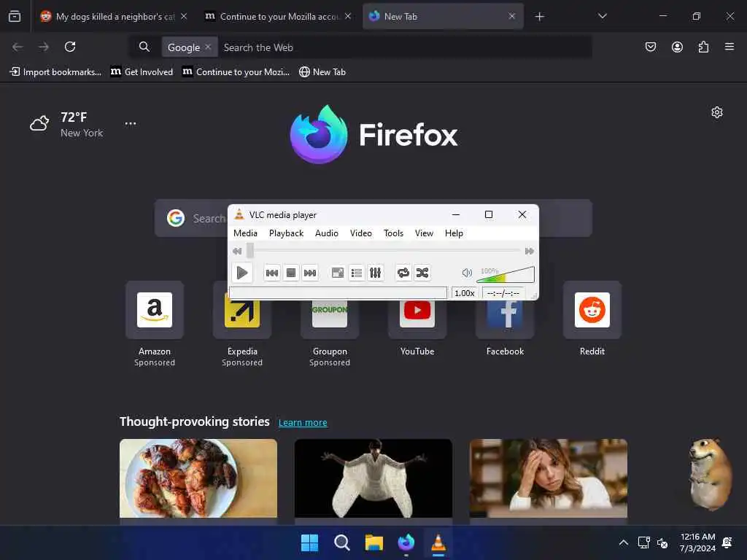Toggle the VLC playlist view

click(x=356, y=273)
